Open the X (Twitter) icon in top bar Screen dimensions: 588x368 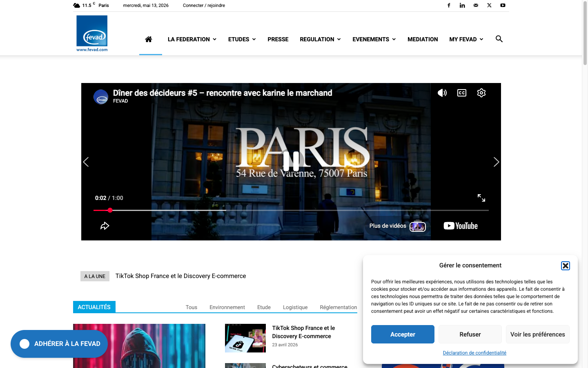click(x=489, y=5)
